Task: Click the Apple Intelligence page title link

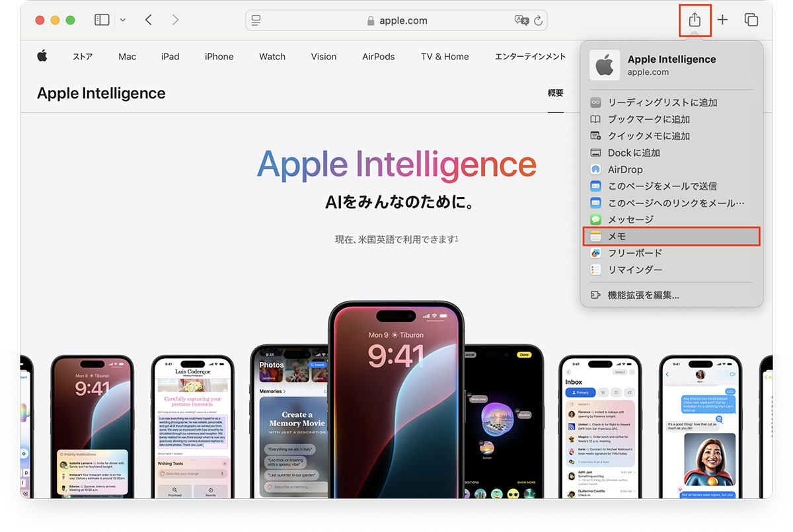Action: [101, 93]
